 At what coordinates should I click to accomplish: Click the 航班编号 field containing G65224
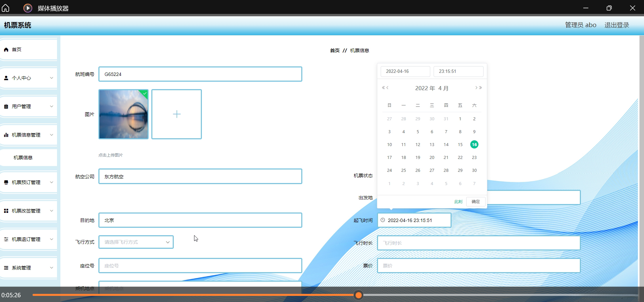(x=200, y=74)
